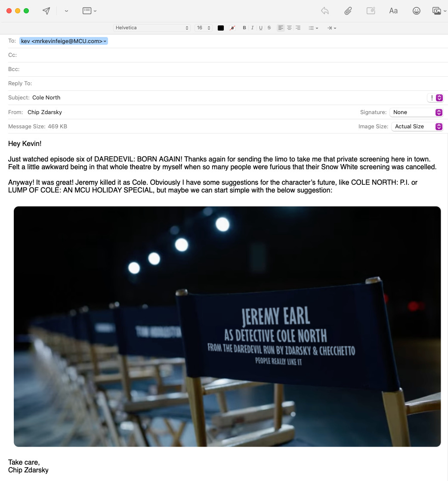The image size is (448, 481).
Task: Open the Signature None dropdown
Action: pyautogui.click(x=417, y=112)
